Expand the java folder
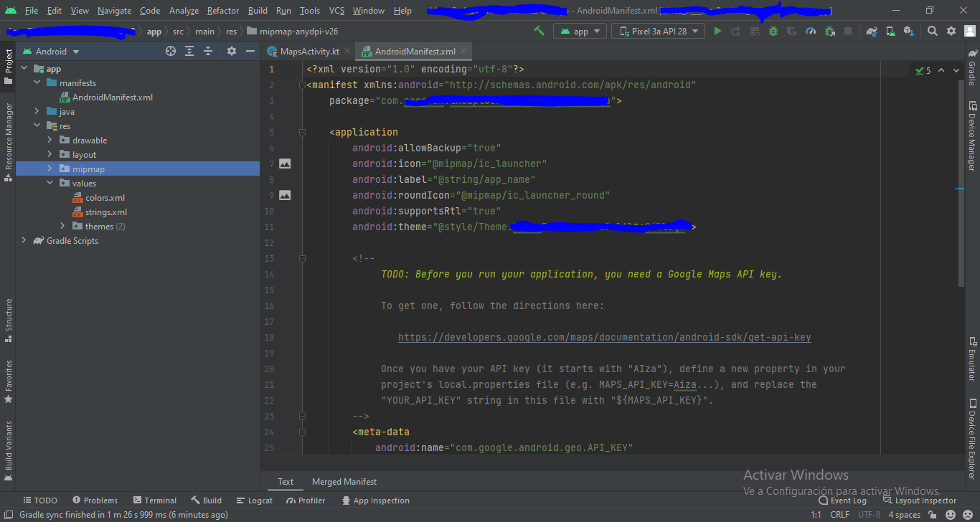 [x=37, y=112]
